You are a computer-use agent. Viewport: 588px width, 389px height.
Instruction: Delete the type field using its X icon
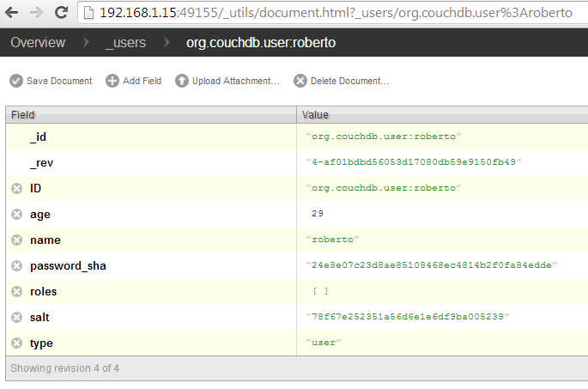pos(17,343)
